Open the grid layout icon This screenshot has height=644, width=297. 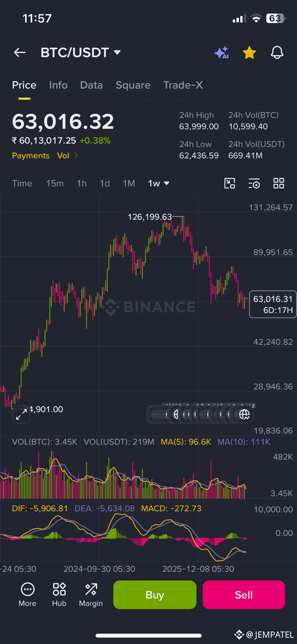click(279, 184)
